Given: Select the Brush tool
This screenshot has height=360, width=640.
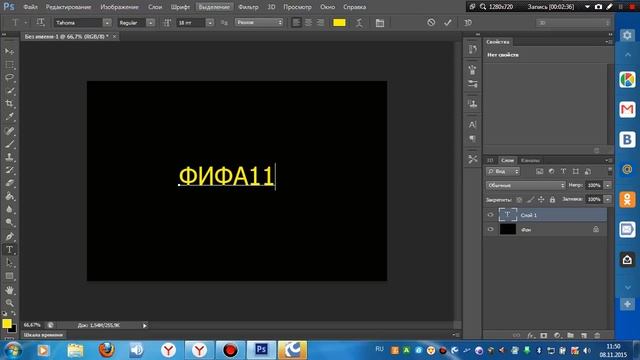Looking at the screenshot, I should pos(9,144).
